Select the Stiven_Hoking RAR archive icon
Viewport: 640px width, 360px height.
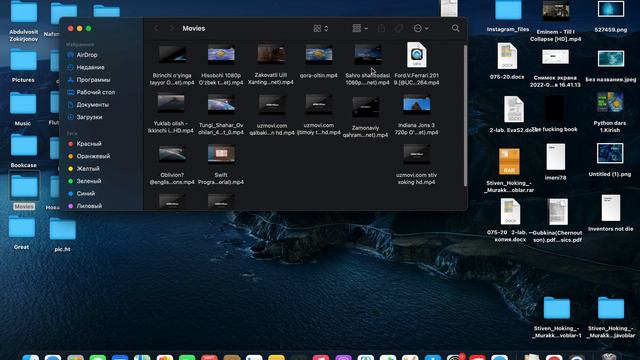509,162
